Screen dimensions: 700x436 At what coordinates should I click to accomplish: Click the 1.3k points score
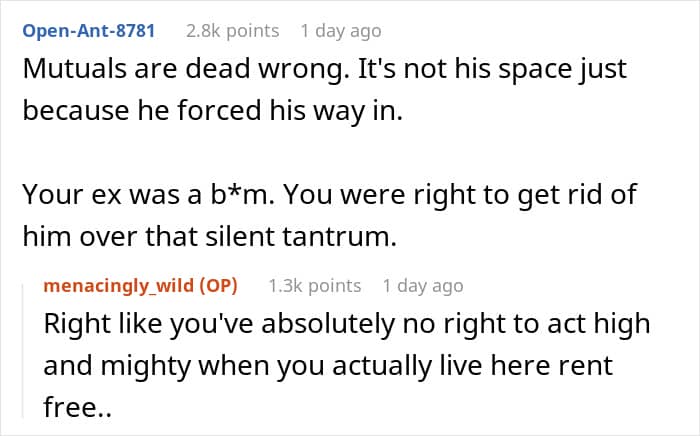tap(315, 286)
